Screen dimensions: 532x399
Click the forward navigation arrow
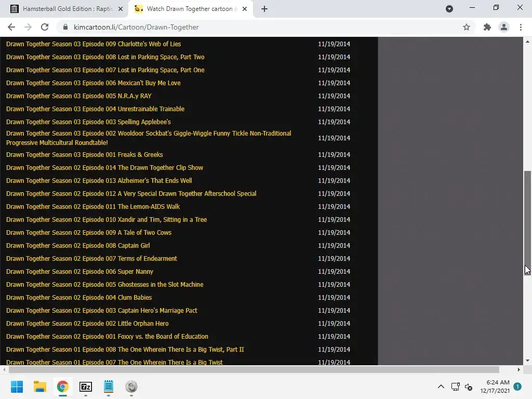click(x=28, y=27)
